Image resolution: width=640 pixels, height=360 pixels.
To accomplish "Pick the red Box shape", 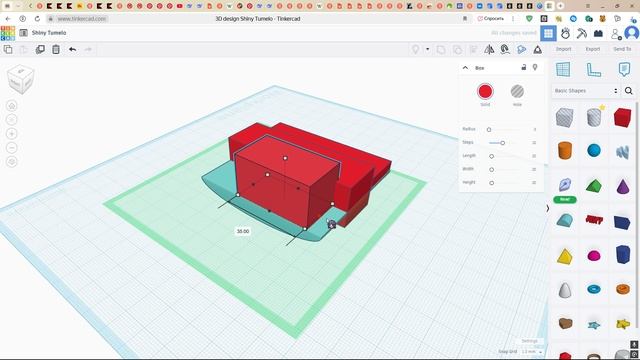I will [622, 118].
